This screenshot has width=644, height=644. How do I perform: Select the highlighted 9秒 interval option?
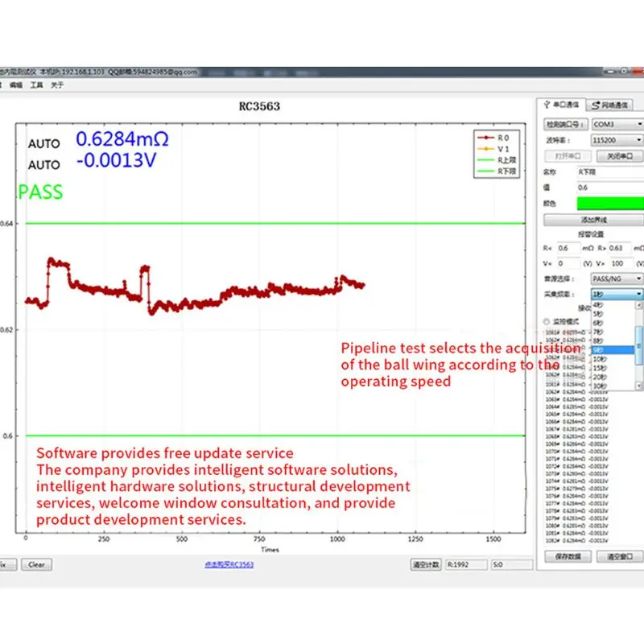point(613,350)
